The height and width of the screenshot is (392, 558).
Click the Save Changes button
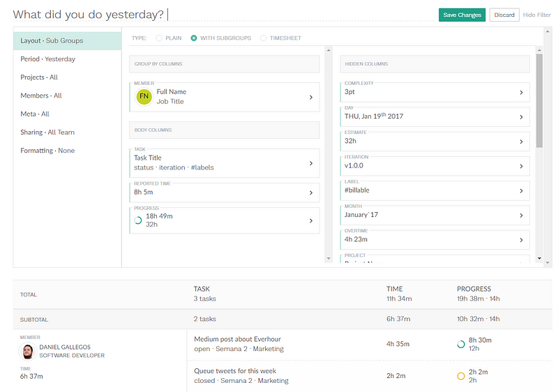(x=462, y=15)
